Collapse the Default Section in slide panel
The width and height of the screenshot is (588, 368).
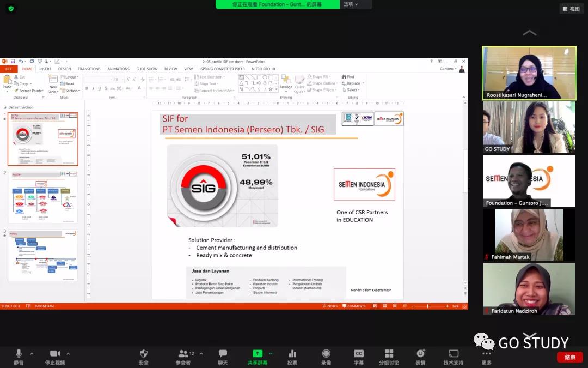point(5,107)
